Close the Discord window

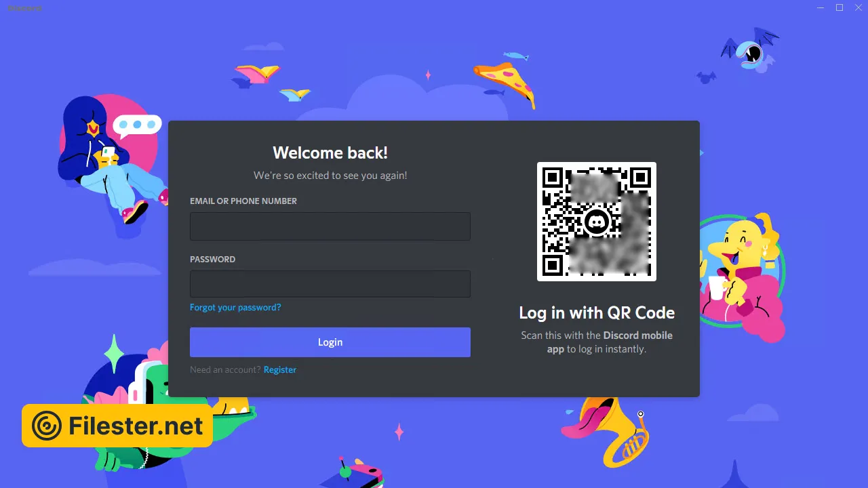point(859,7)
